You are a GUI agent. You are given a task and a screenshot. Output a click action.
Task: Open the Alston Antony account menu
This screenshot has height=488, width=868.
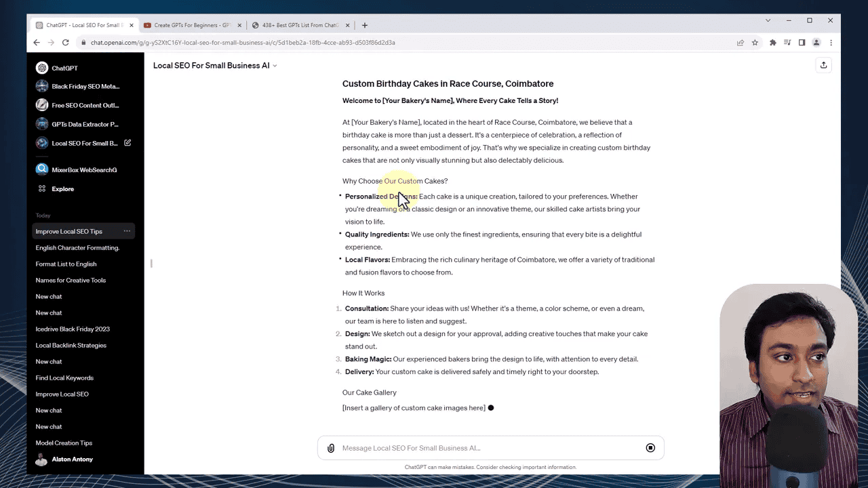(72, 459)
